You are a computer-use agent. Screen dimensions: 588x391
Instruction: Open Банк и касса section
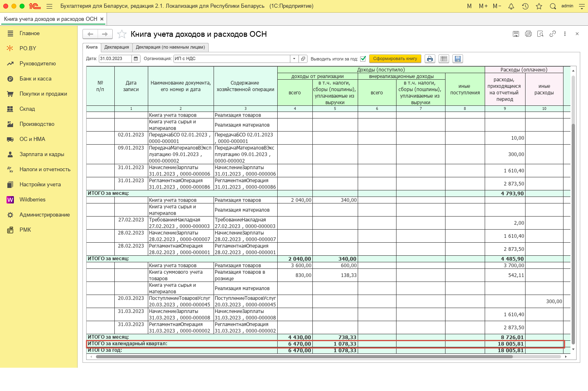pos(36,78)
